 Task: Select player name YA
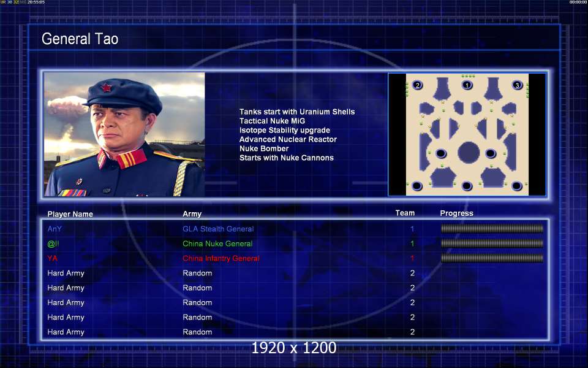tap(52, 258)
